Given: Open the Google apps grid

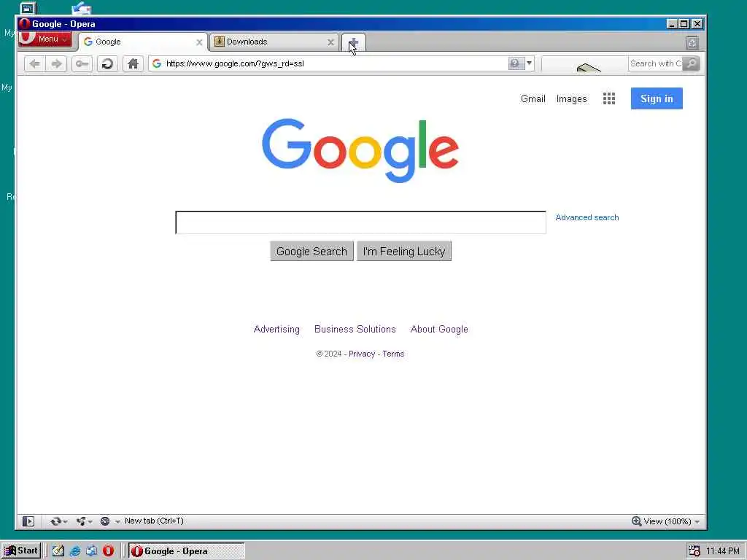Looking at the screenshot, I should [x=609, y=98].
